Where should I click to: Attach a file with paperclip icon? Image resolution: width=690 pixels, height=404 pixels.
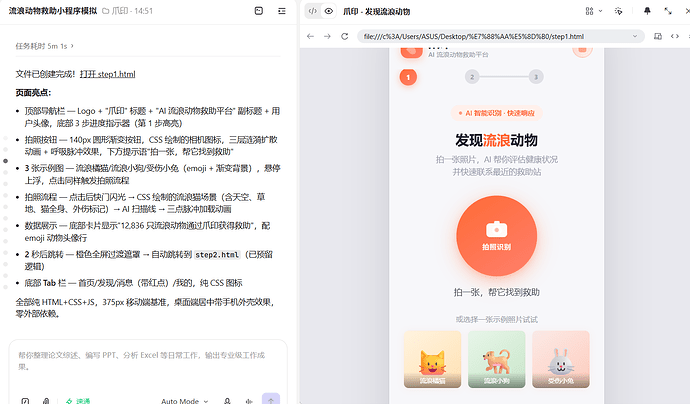click(46, 400)
